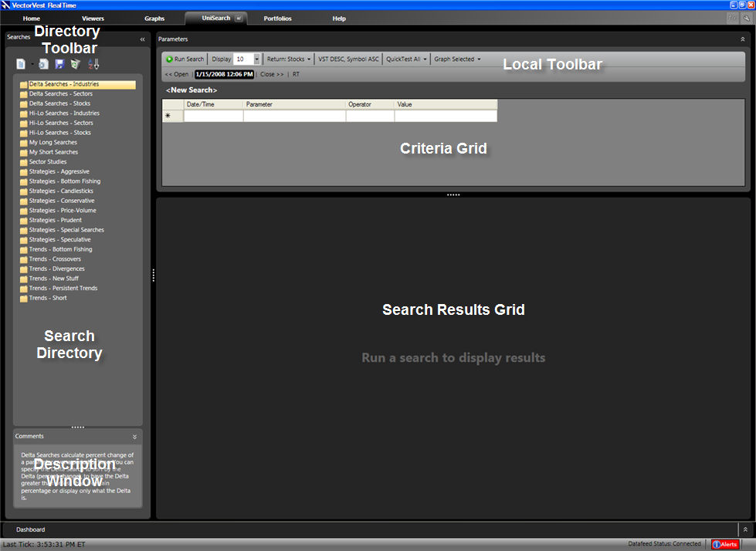Open the QuickTest All dropdown
This screenshot has width=756, height=551.
[406, 59]
